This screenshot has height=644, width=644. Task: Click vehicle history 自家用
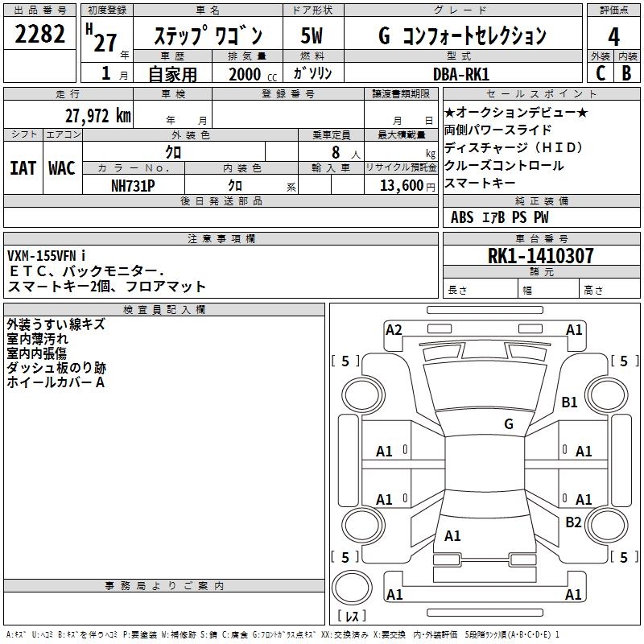(172, 74)
